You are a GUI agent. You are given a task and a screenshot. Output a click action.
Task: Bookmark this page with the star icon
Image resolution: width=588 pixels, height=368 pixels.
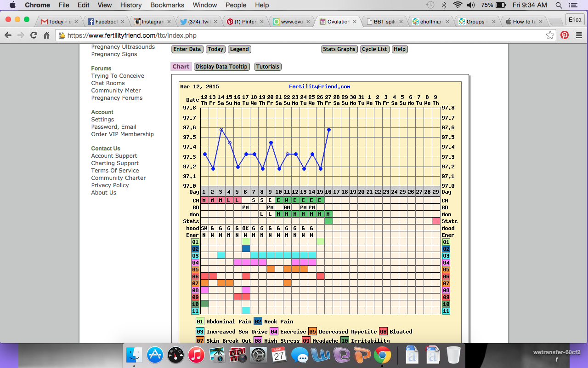point(550,35)
